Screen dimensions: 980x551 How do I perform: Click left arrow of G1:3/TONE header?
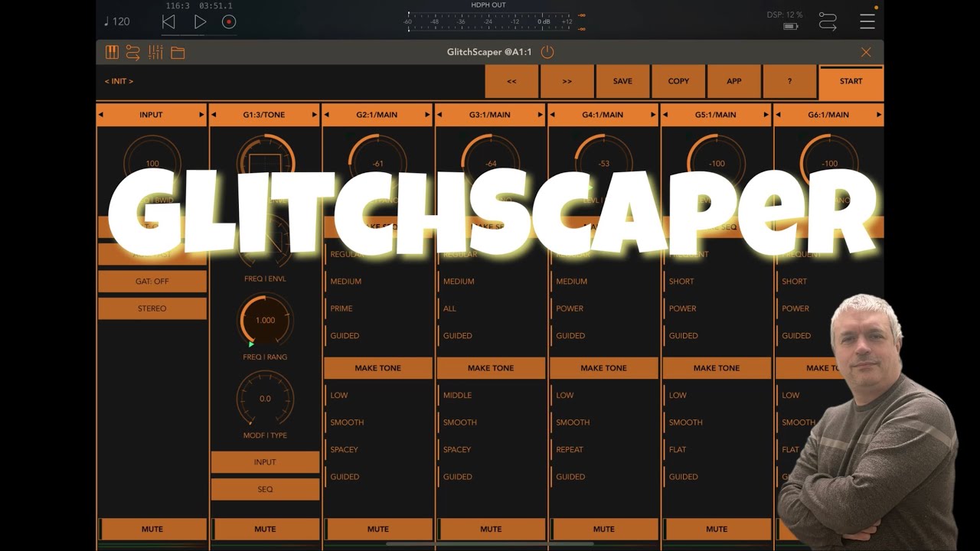click(214, 115)
